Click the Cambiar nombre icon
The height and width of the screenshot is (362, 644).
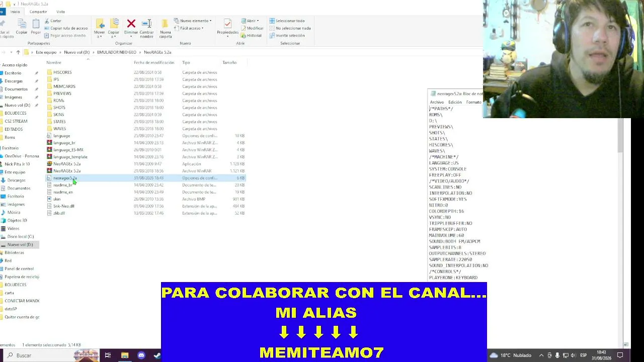[x=146, y=24]
